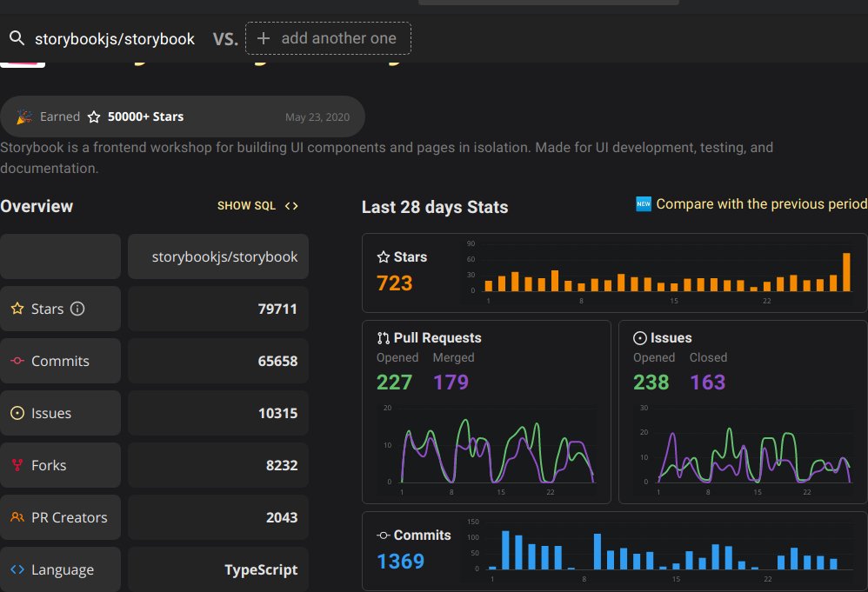Click the green 227 opened pull requests

coord(394,382)
